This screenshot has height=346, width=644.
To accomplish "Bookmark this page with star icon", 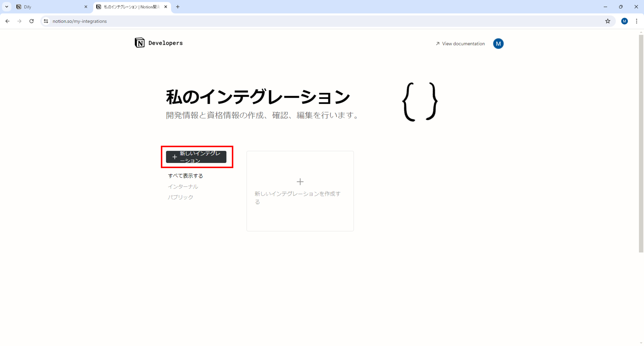I will (x=608, y=21).
